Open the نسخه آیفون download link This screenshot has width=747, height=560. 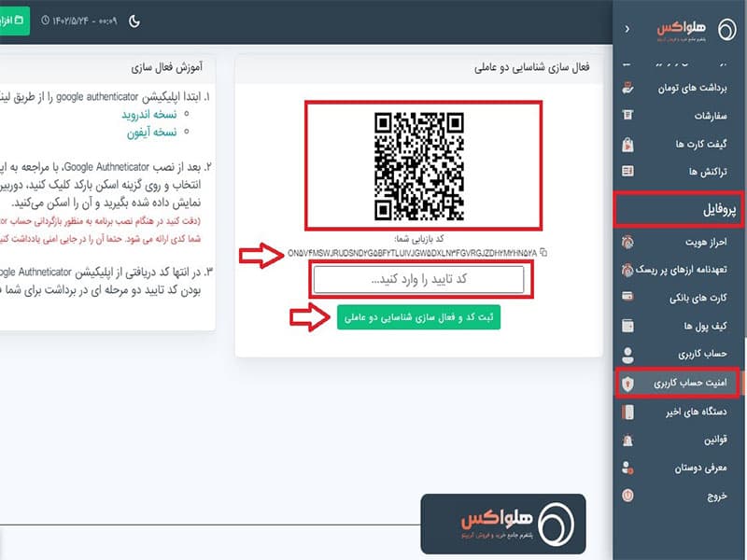pos(151,132)
